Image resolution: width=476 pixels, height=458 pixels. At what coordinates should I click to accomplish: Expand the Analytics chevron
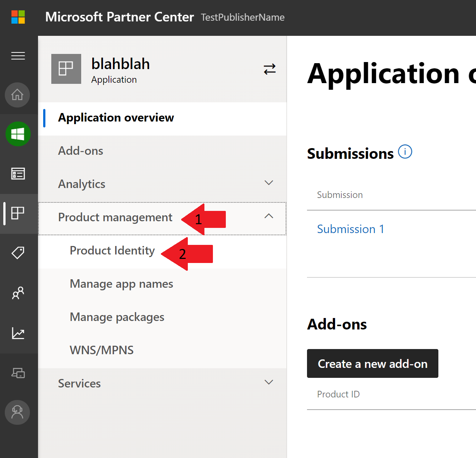[x=269, y=183]
